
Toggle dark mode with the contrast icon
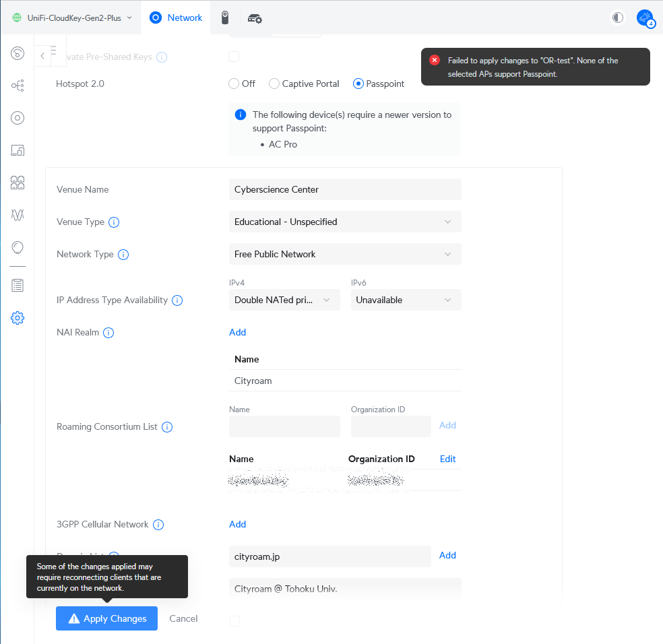617,18
